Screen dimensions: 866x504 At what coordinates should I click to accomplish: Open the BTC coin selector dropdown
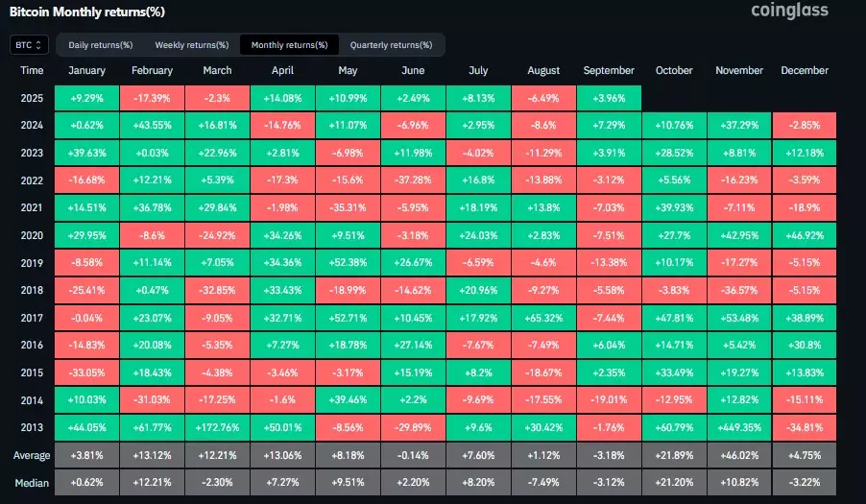coord(29,45)
